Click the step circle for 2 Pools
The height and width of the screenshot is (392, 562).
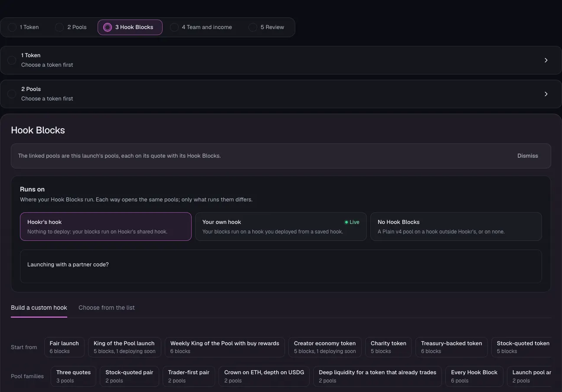[59, 27]
